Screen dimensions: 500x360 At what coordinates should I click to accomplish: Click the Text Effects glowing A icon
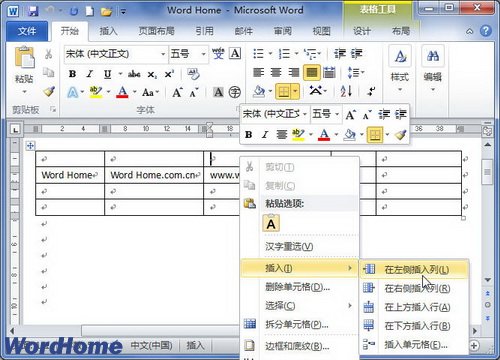(x=72, y=92)
